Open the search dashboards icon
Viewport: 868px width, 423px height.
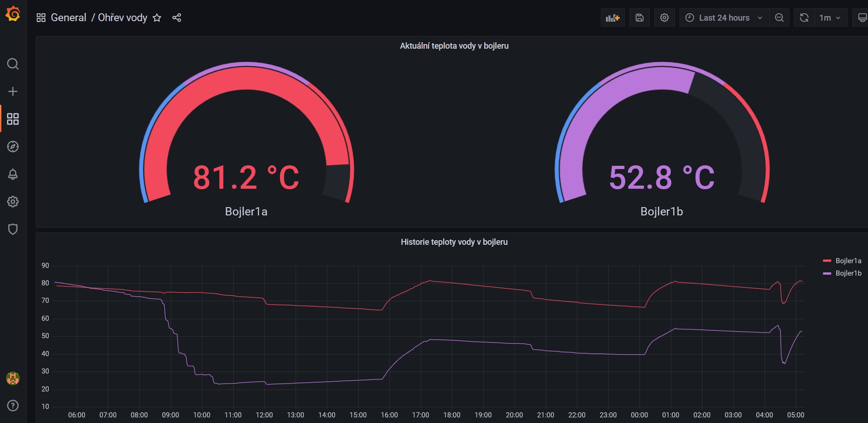coord(13,64)
